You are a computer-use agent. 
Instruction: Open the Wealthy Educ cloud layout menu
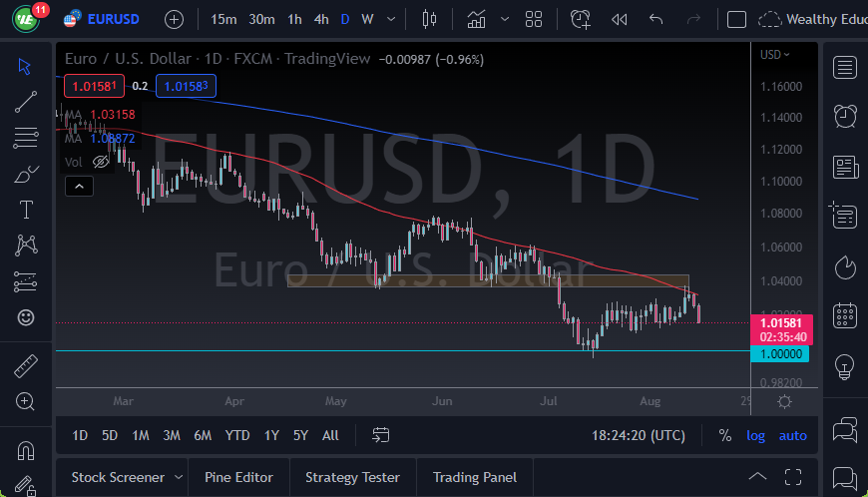[x=812, y=20]
